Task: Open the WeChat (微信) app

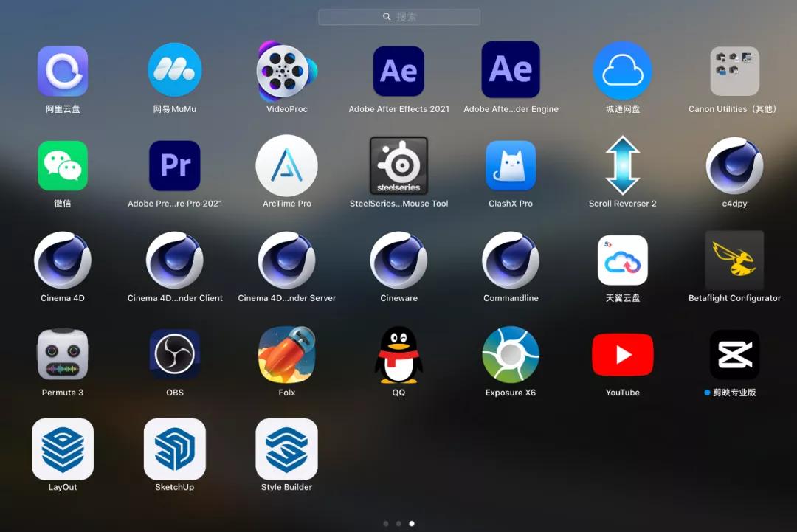Action: tap(63, 165)
